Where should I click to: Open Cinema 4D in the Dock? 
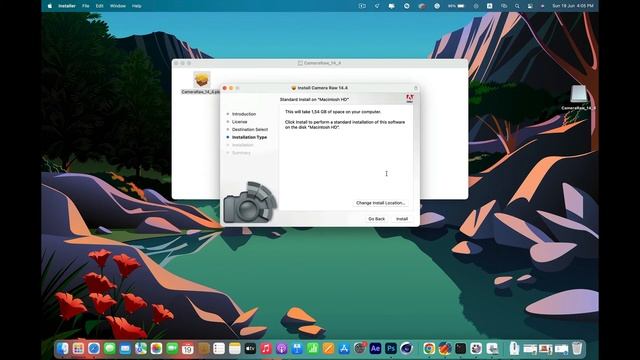tap(407, 348)
